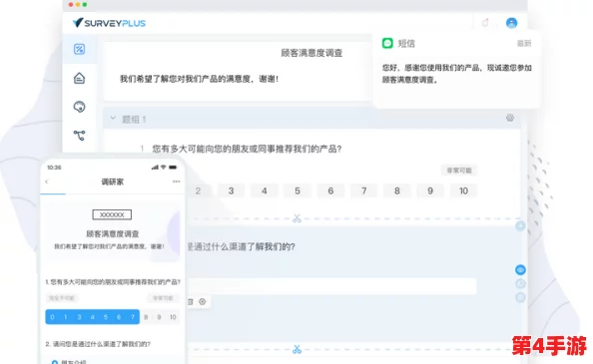
Task: Click the icon just below the eye icon
Action: coord(520,283)
